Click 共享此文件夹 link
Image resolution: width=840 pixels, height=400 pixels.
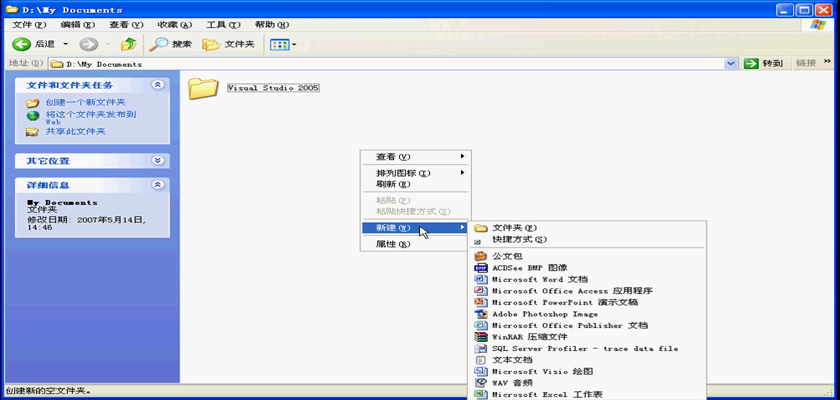tap(75, 131)
